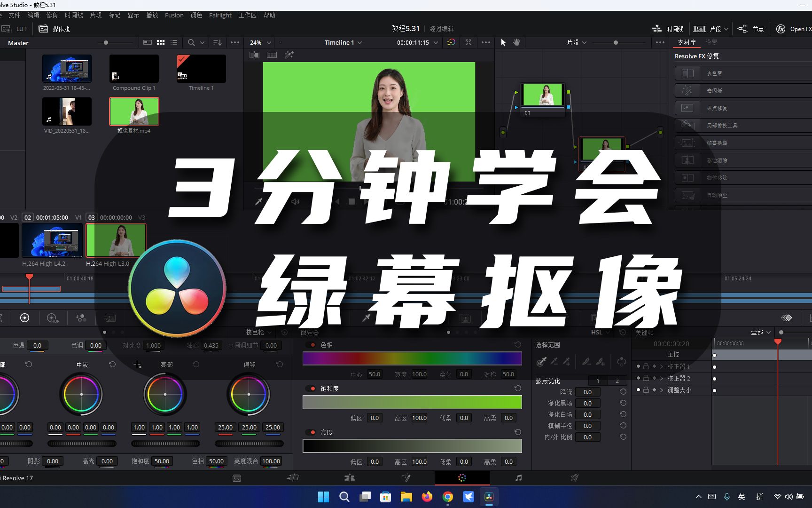Viewport: 812px width, 508px height.
Task: Open the HSL qualifier mode dropdown
Action: click(x=600, y=332)
